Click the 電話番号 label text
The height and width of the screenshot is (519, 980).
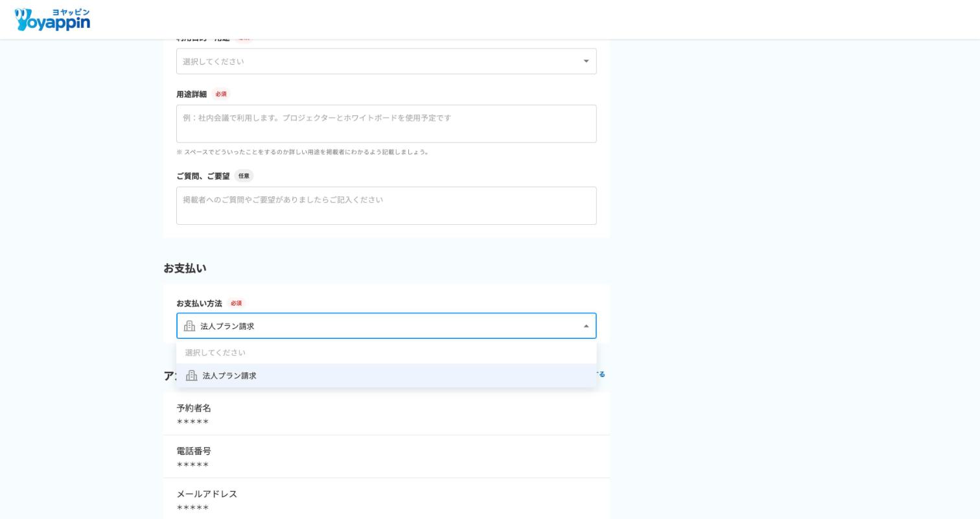click(x=194, y=451)
